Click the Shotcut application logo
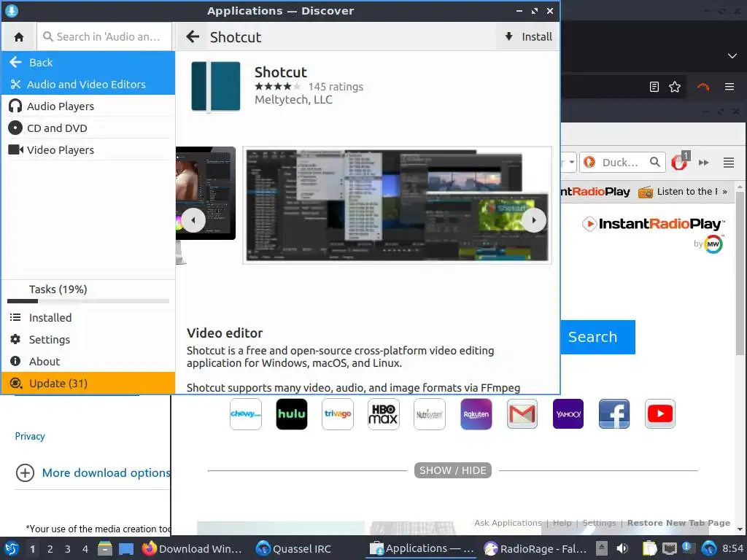Image resolution: width=747 pixels, height=560 pixels. tap(216, 87)
